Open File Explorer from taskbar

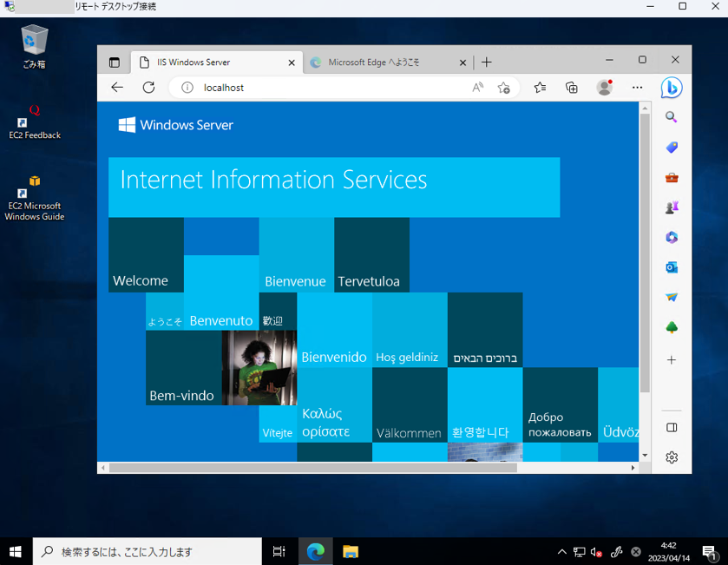coord(350,551)
